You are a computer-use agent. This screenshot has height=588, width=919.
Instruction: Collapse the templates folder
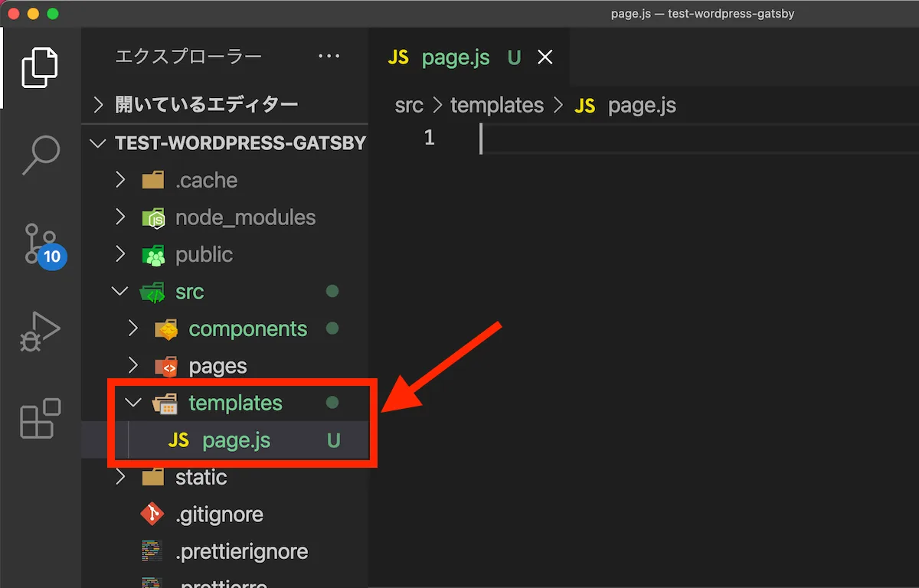(x=132, y=403)
